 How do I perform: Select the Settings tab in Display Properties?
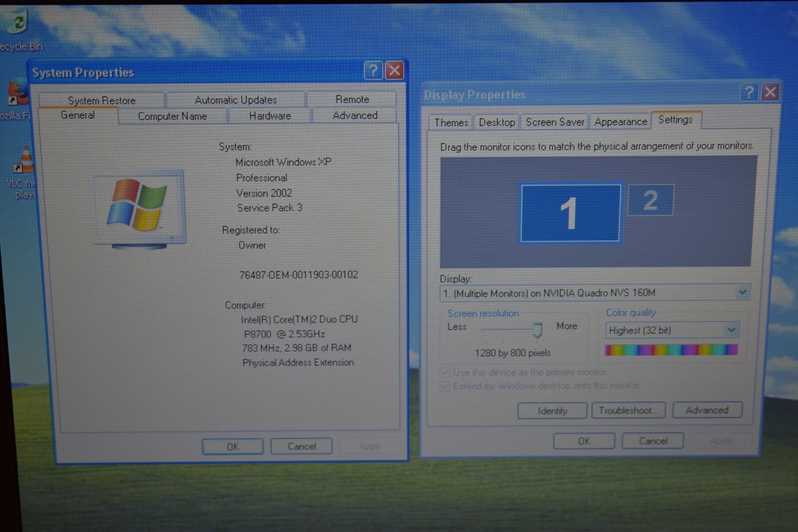coord(675,120)
